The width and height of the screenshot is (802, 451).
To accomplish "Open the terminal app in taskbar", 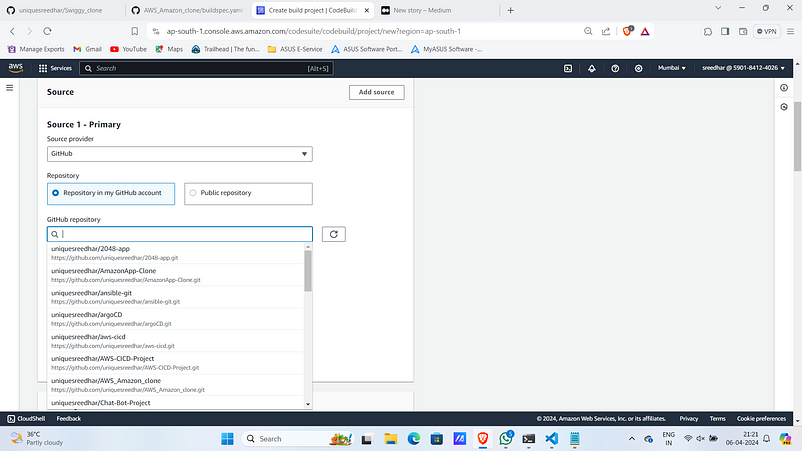I will (528, 439).
